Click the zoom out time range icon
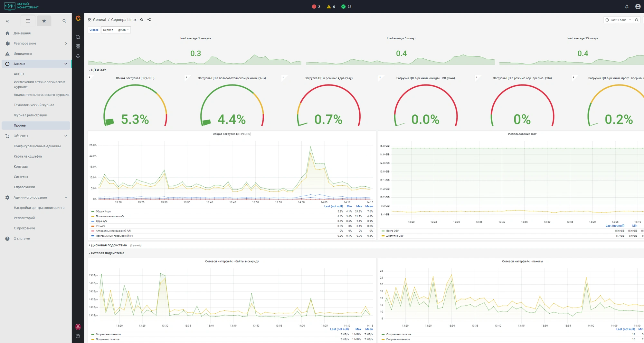644x343 pixels. [637, 20]
